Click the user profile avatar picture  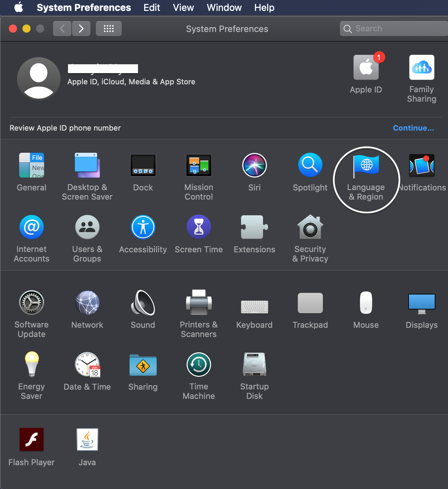(x=39, y=79)
